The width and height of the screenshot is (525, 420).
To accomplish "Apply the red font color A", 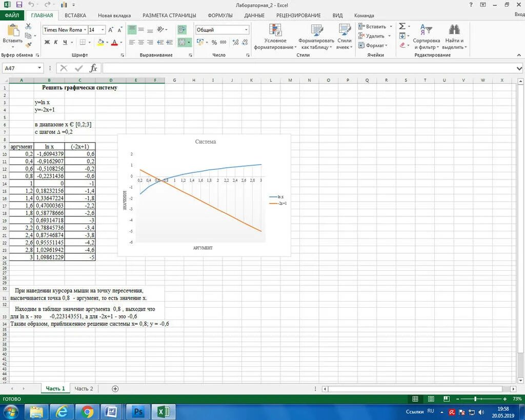I will pos(114,42).
